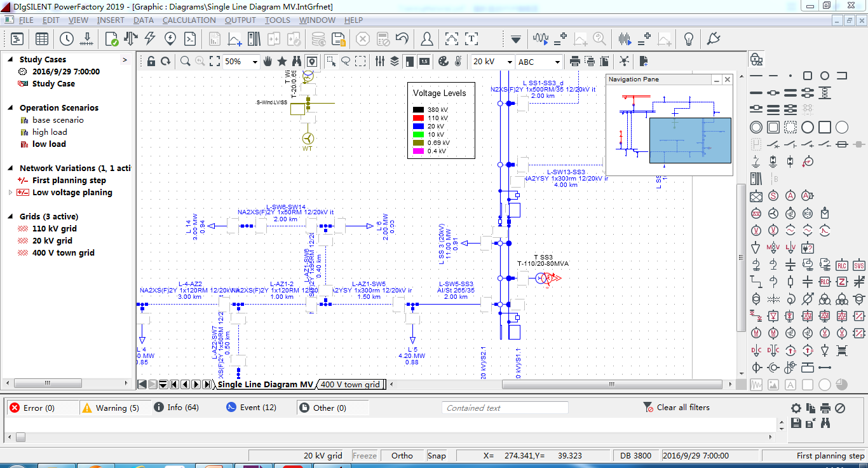Switch to the 400 V town grid tab
Viewport: 868px width, 468px height.
(x=350, y=384)
